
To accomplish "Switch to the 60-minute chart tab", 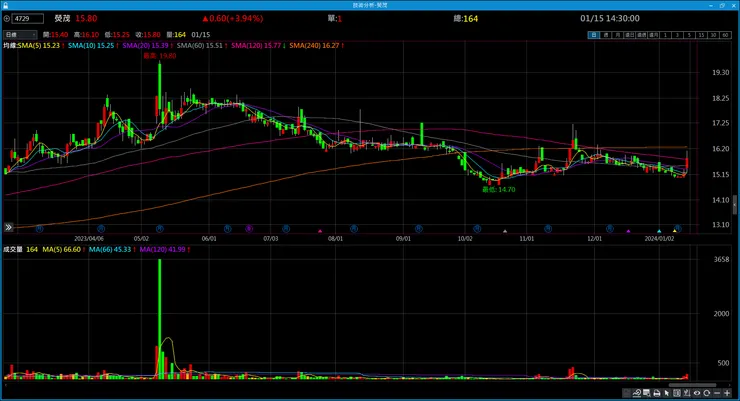I will [x=725, y=35].
